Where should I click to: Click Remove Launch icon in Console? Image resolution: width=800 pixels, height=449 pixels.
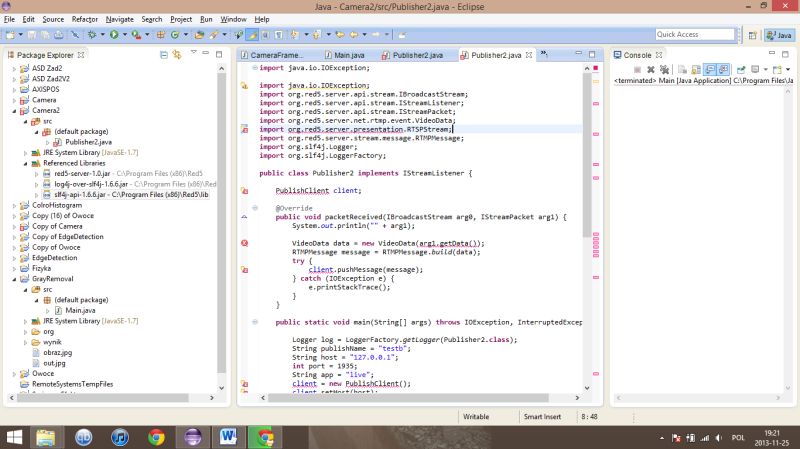[651, 69]
